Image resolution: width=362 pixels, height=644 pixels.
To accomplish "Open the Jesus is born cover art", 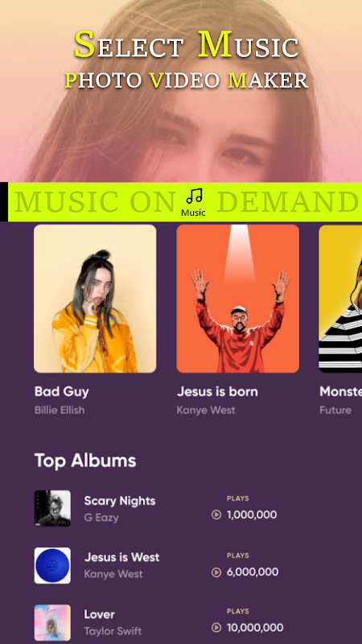I will coord(237,299).
